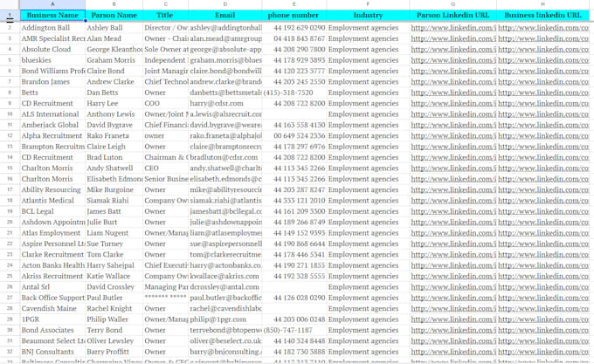Click phone number (850)-747-1187
The width and height of the screenshot is (594, 364).
coord(294,330)
